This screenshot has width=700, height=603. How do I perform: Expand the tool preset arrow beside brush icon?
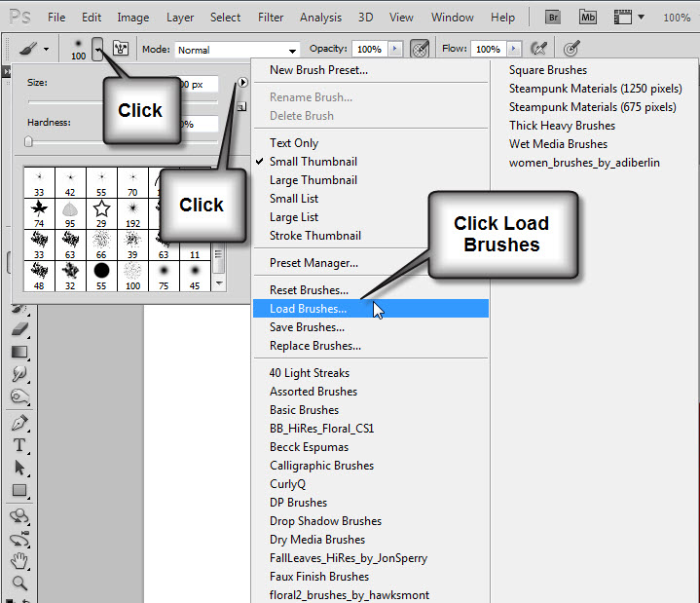(47, 49)
